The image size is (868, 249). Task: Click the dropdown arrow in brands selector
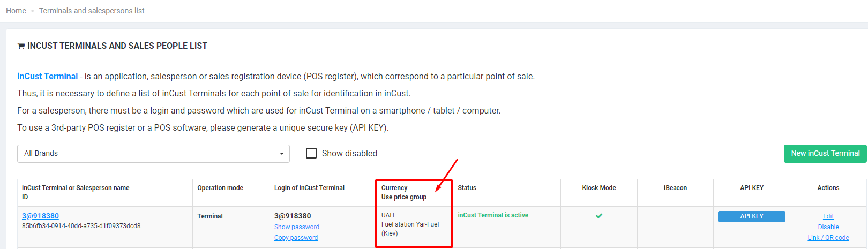(282, 154)
